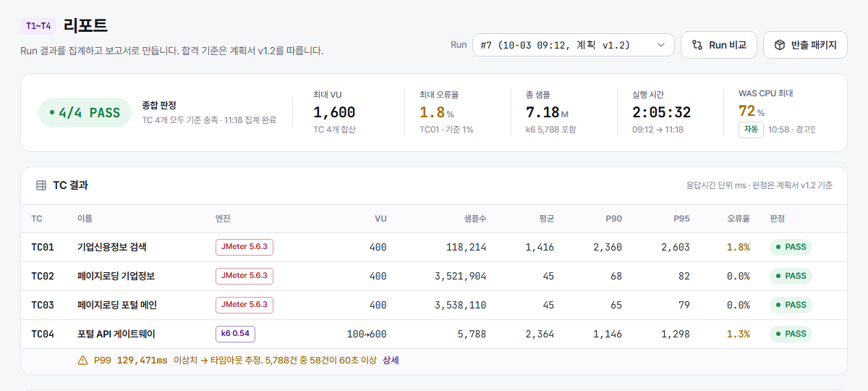
Task: Click the P90 column header
Action: 613,219
